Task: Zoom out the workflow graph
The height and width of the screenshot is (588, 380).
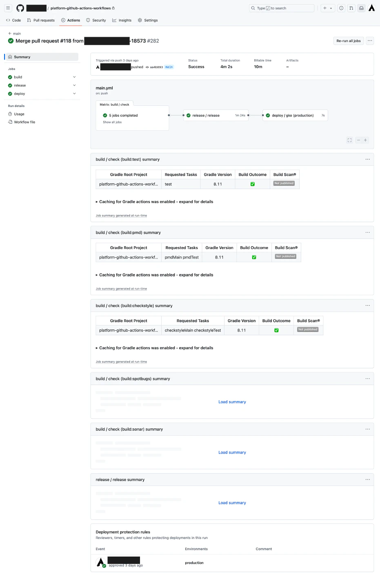Action: [358, 140]
